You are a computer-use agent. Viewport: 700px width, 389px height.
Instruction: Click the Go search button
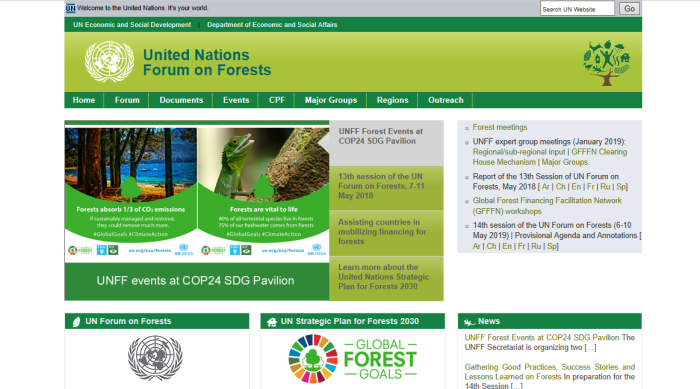[x=629, y=8]
